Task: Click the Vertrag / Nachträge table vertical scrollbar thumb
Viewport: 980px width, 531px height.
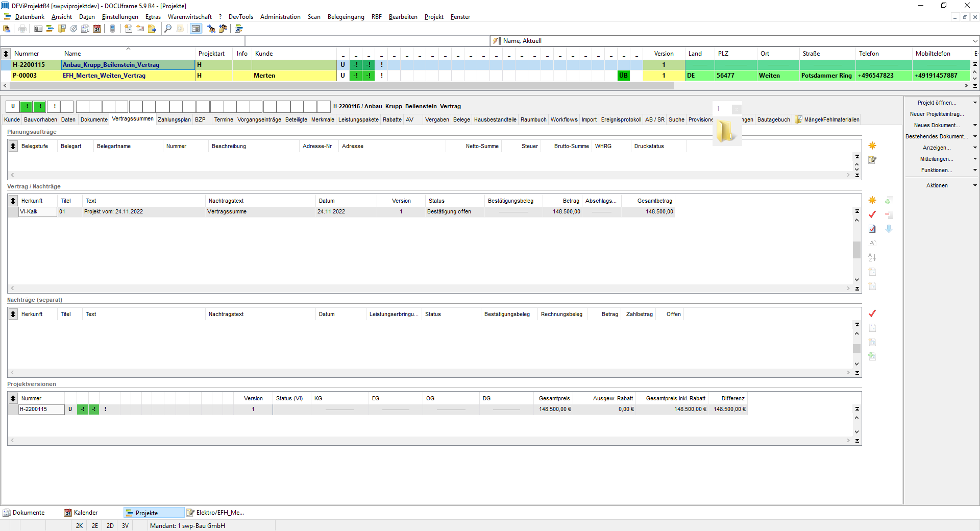Action: pyautogui.click(x=857, y=250)
